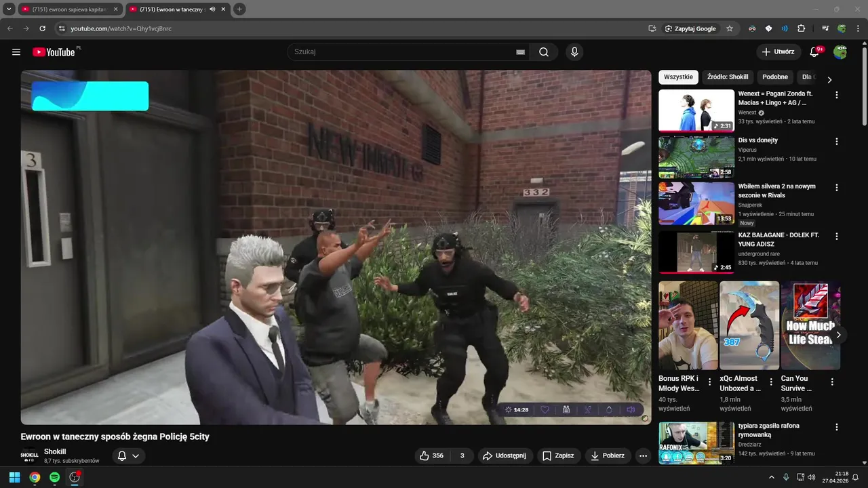Viewport: 868px width, 488px height.
Task: Show more Shorts with the arrow
Action: 839,335
